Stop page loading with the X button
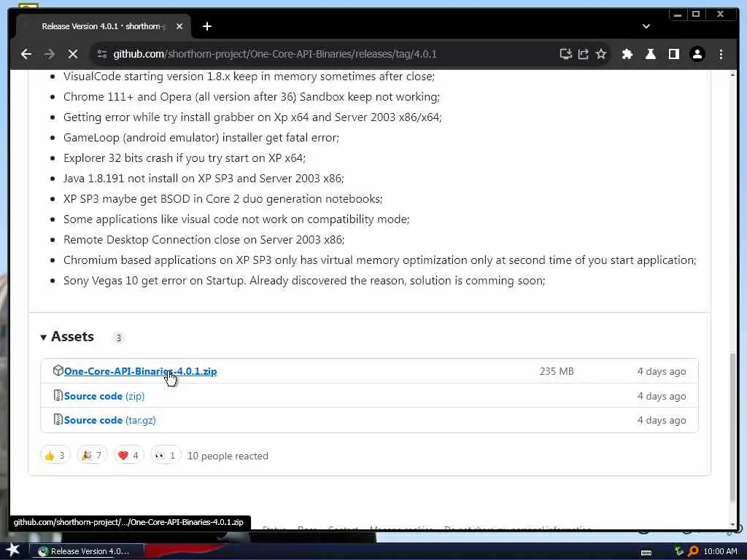The width and height of the screenshot is (747, 560). tap(73, 54)
